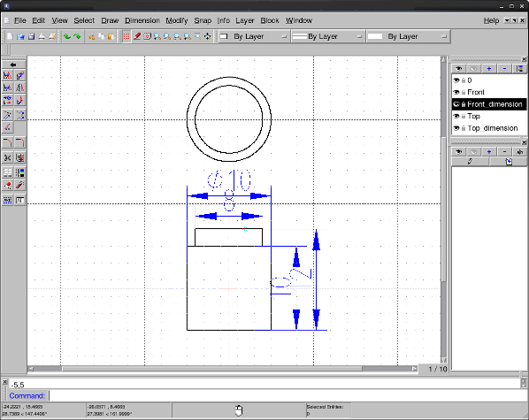Toggle the lock on the Front layer

(x=464, y=93)
